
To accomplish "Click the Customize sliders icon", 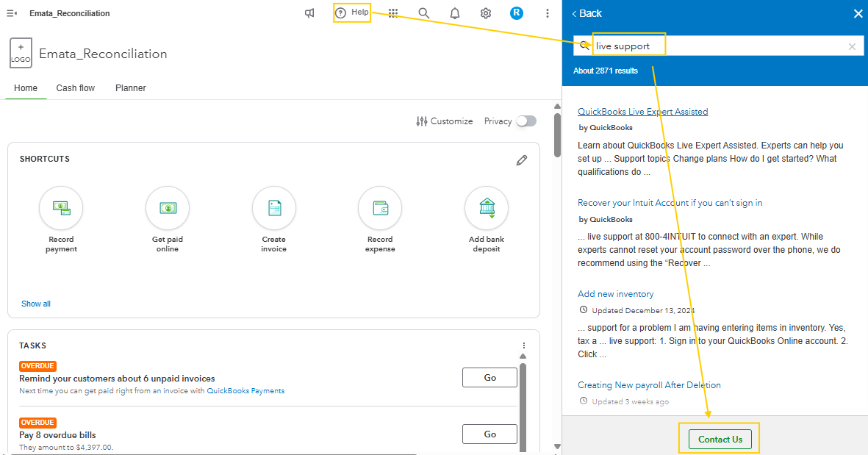I will [x=422, y=121].
